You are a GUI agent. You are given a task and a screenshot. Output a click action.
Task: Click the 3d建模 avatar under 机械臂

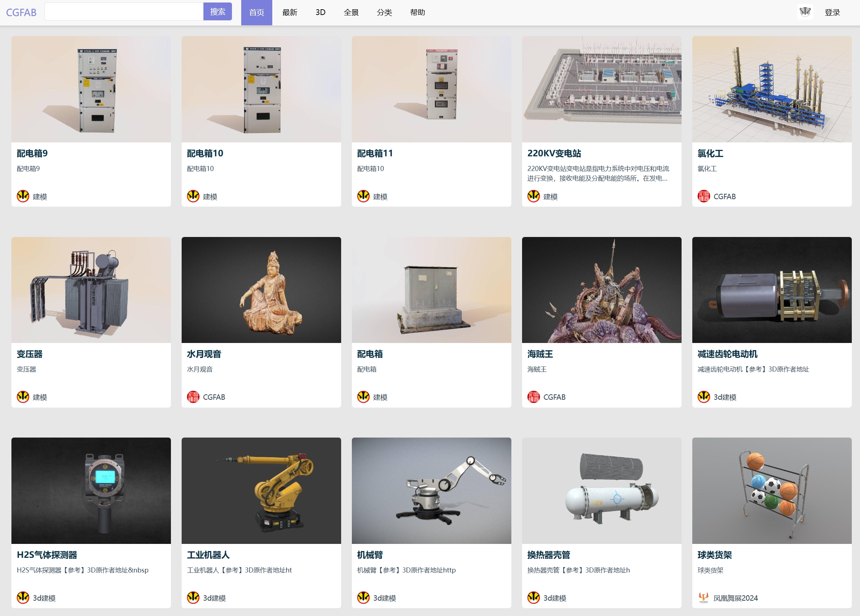pos(364,597)
